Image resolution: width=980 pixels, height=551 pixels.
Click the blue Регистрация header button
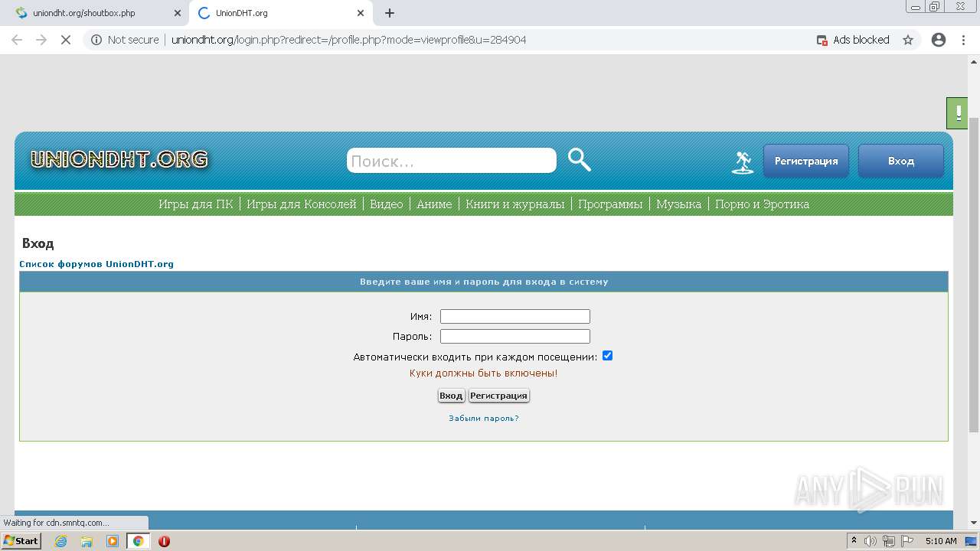point(806,161)
